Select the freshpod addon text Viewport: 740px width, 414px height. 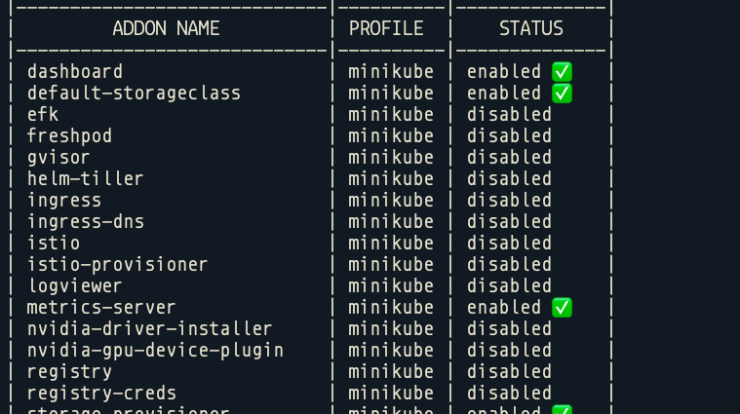pos(69,136)
